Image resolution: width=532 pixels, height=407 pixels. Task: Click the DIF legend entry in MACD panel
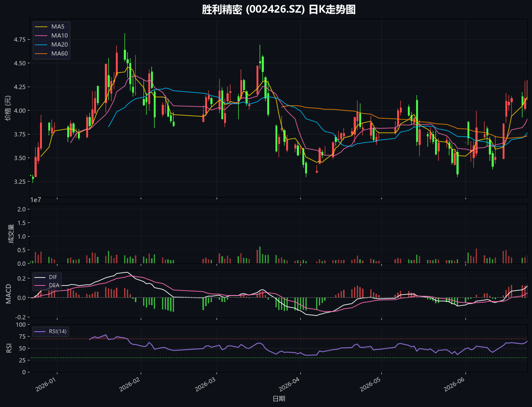(x=46, y=277)
